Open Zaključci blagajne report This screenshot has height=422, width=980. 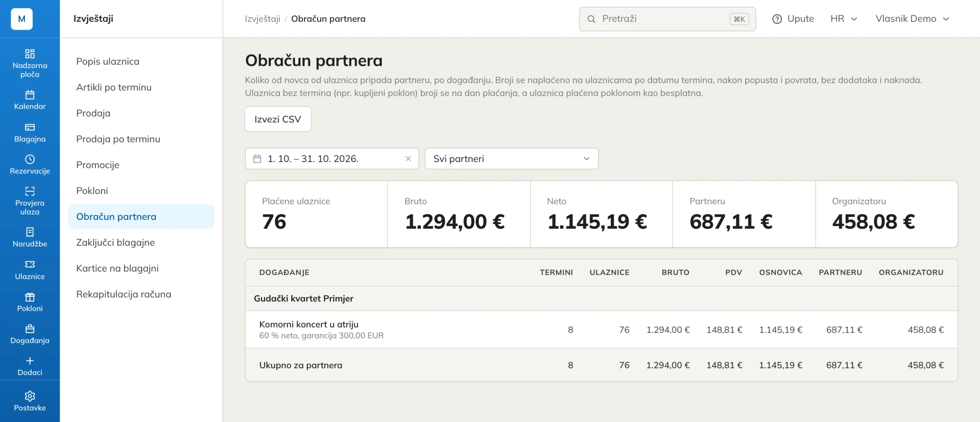click(141, 242)
